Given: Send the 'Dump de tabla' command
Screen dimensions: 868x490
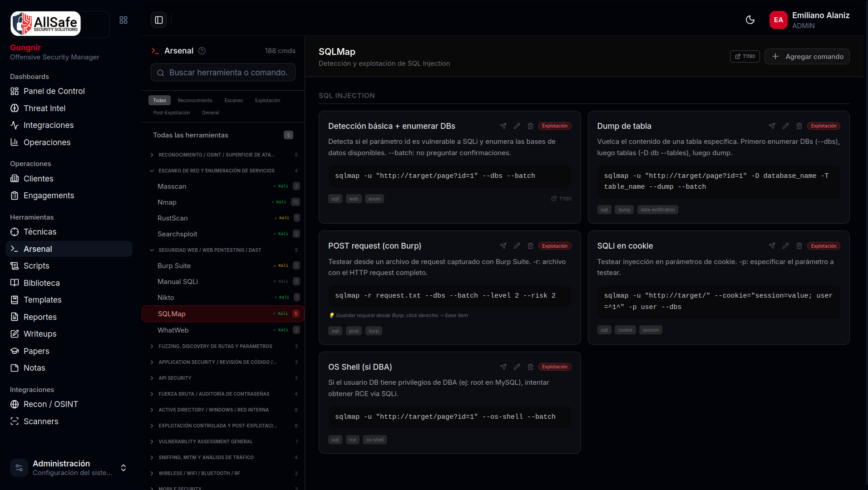Looking at the screenshot, I should [772, 126].
